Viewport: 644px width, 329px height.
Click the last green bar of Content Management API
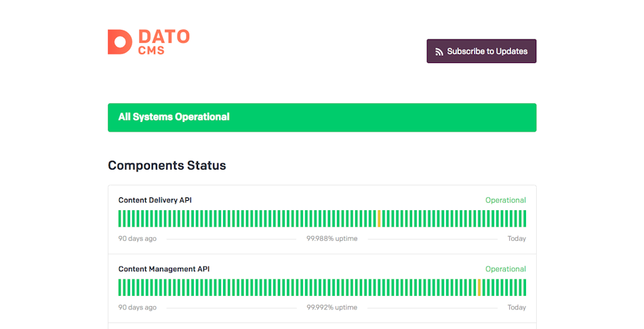click(525, 288)
